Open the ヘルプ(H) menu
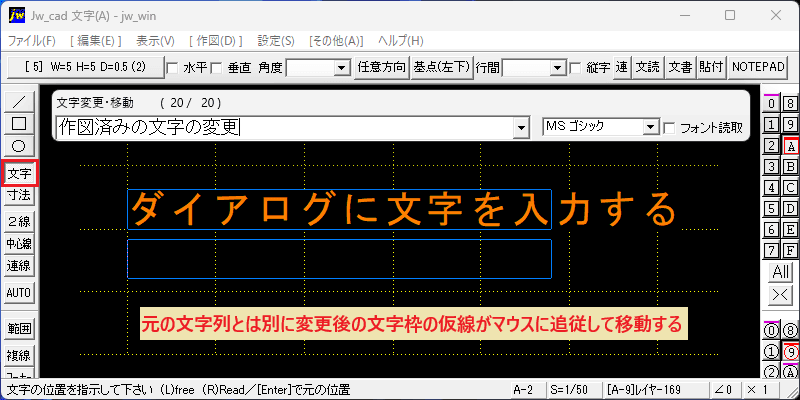Viewport: 800px width, 400px height. (401, 41)
